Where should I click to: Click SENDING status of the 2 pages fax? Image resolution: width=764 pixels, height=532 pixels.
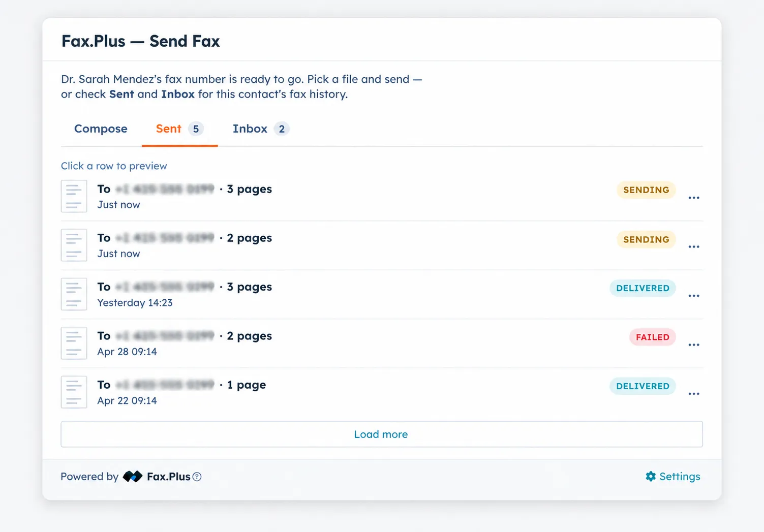click(x=646, y=239)
